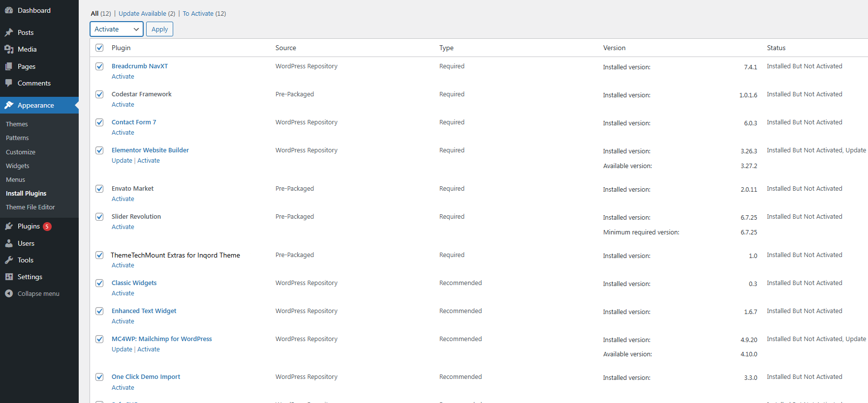Viewport: 868px width, 403px height.
Task: Open Menus submenu item
Action: (15, 180)
